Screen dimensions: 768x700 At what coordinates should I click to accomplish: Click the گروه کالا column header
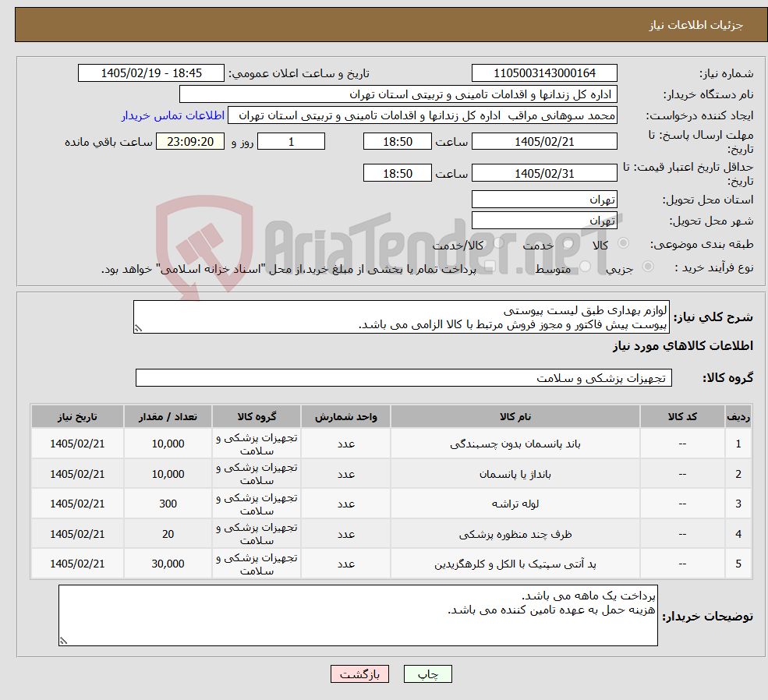tap(257, 416)
